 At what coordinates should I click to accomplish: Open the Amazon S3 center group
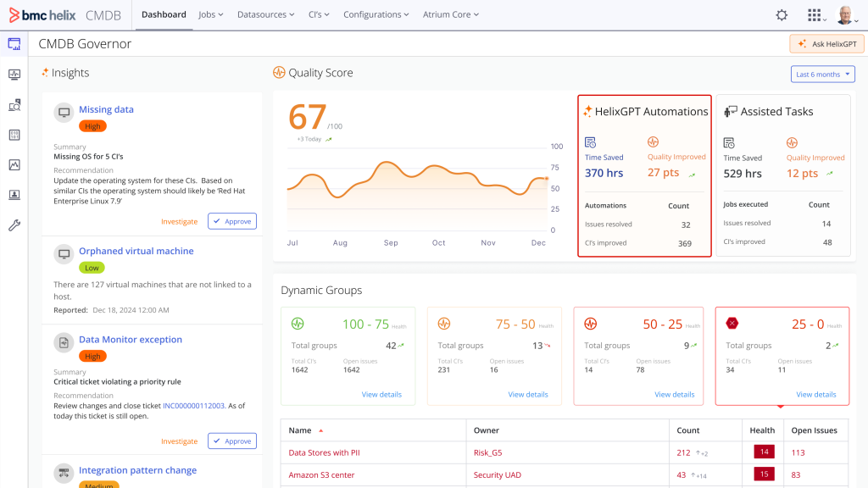coord(321,474)
